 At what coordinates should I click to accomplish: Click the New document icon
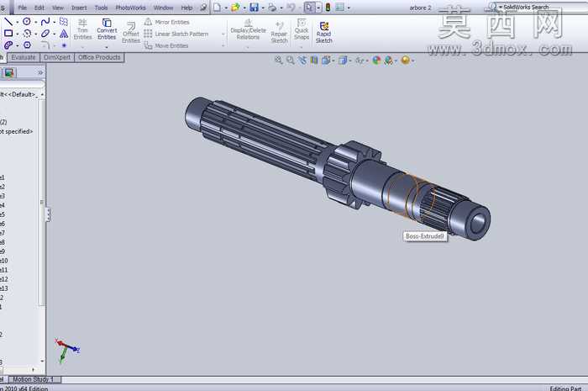click(x=217, y=7)
